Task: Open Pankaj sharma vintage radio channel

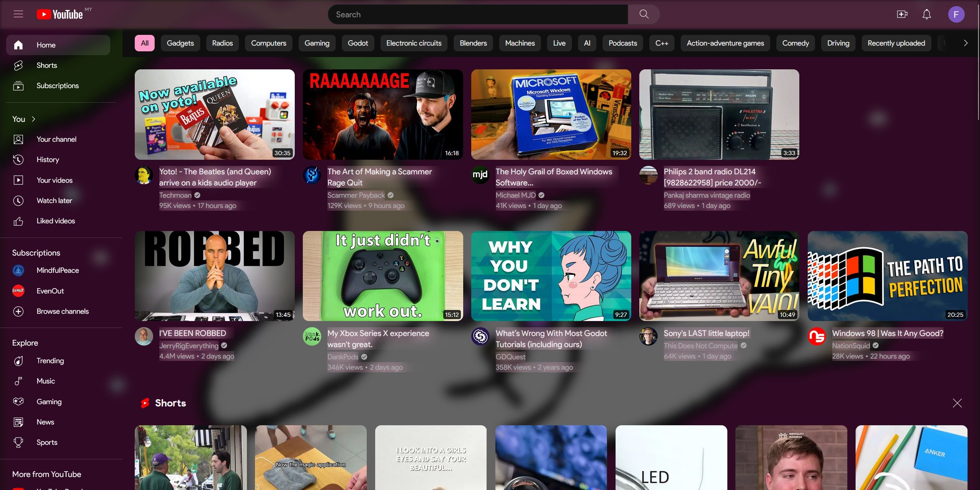Action: click(x=707, y=195)
